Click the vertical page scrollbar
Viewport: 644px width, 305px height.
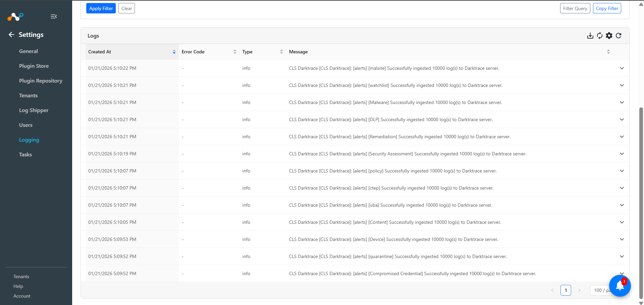(641, 201)
